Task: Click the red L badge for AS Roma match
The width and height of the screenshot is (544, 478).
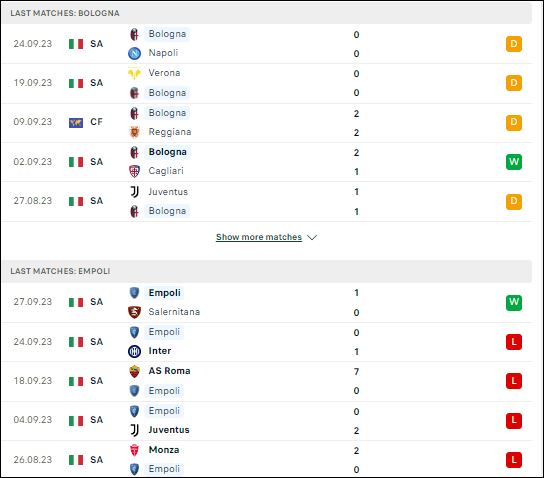Action: (514, 381)
